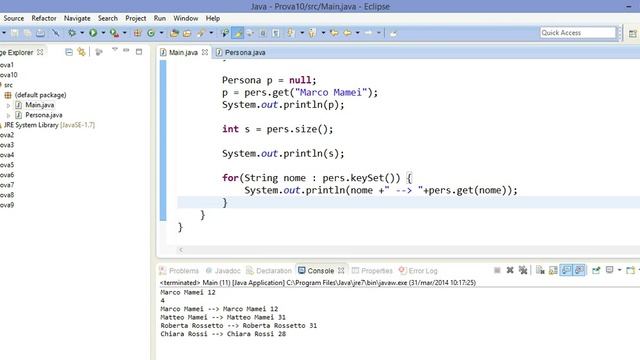The width and height of the screenshot is (640, 360).
Task: Click code line "int s = pers.size();"
Action: [x=278, y=129]
